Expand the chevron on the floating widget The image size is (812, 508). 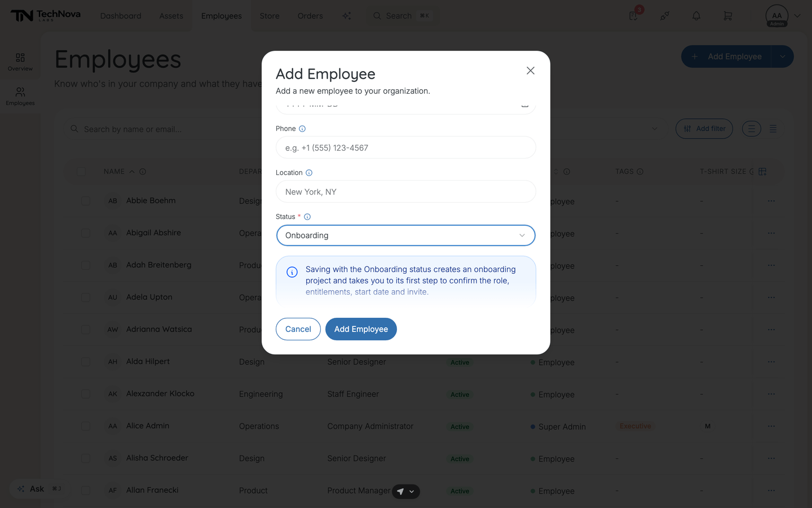point(412,492)
